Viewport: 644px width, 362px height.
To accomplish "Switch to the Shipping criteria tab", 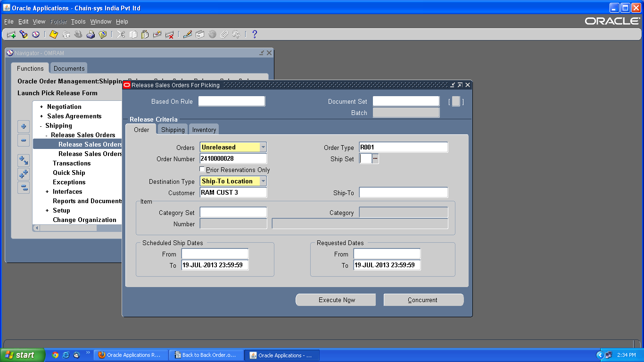I will coord(173,130).
